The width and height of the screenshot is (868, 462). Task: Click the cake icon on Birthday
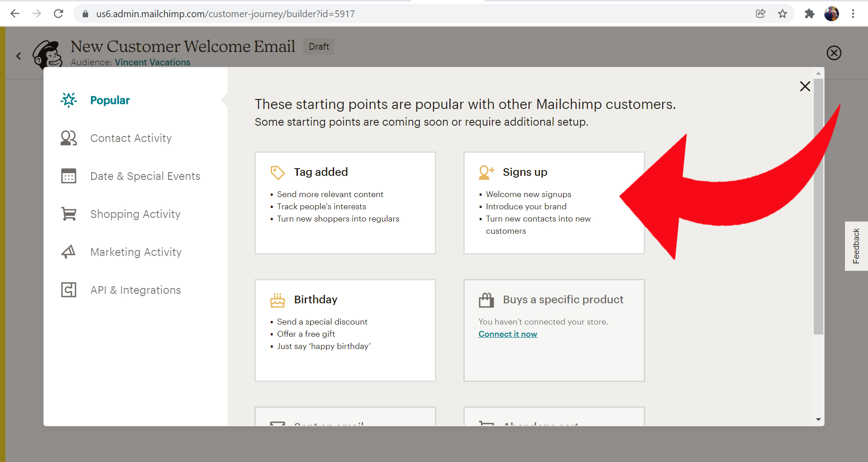click(278, 300)
